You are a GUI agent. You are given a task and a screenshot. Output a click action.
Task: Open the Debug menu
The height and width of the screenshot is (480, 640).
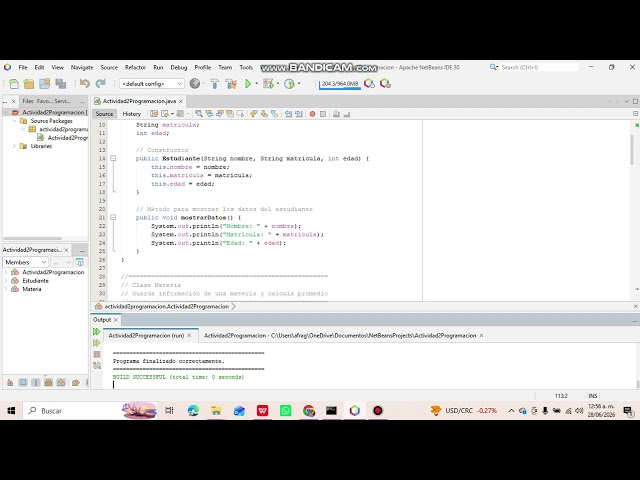pos(179,67)
